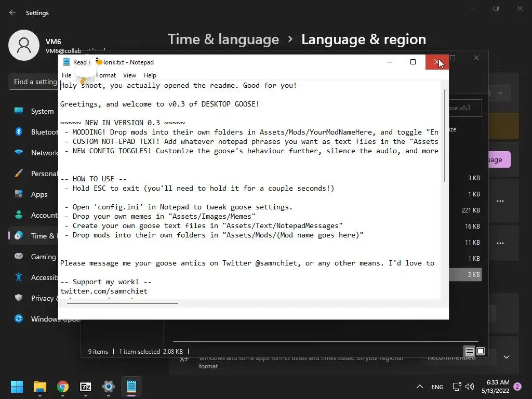The height and width of the screenshot is (399, 532).
Task: Open the Windows Start menu
Action: pyautogui.click(x=17, y=387)
